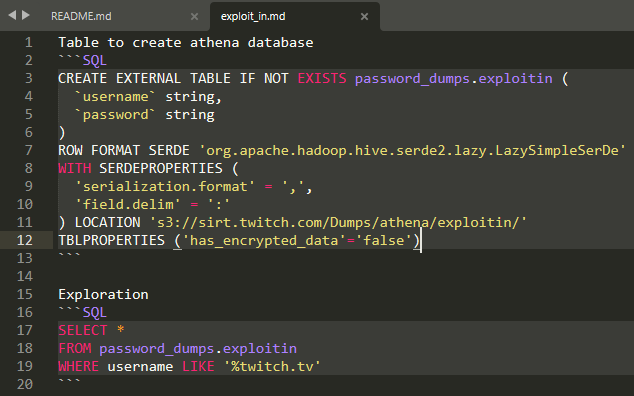Click the LazySimpleSerDe class string
634x396 pixels.
tap(412, 150)
